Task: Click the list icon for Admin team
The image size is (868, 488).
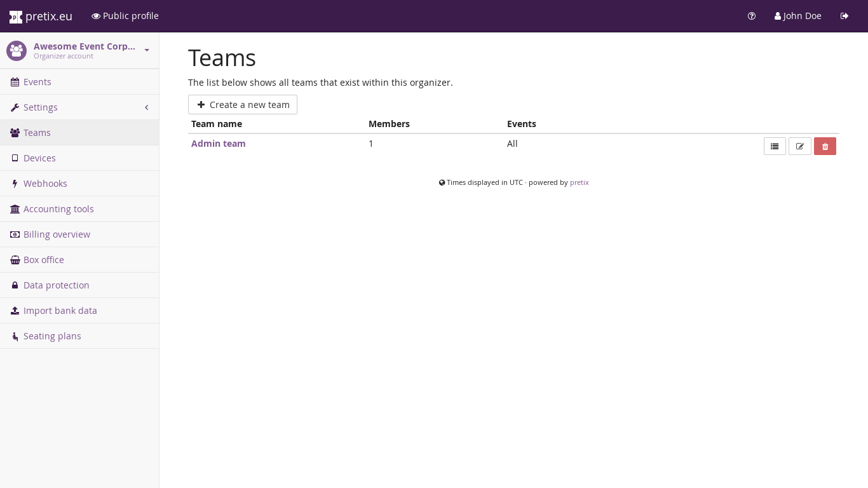Action: pyautogui.click(x=775, y=146)
